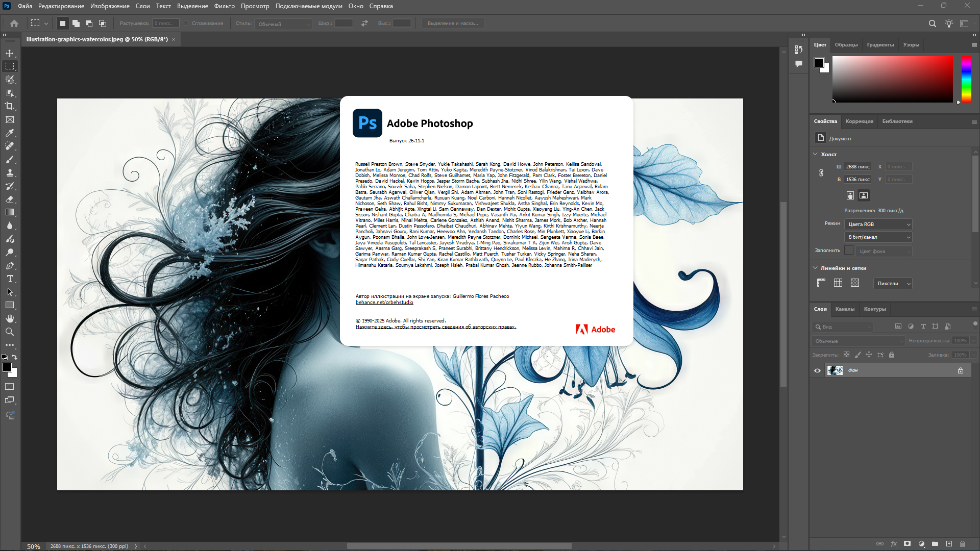Open the behance.net/orbehstudio link
This screenshot has height=551, width=980.
[x=384, y=302]
